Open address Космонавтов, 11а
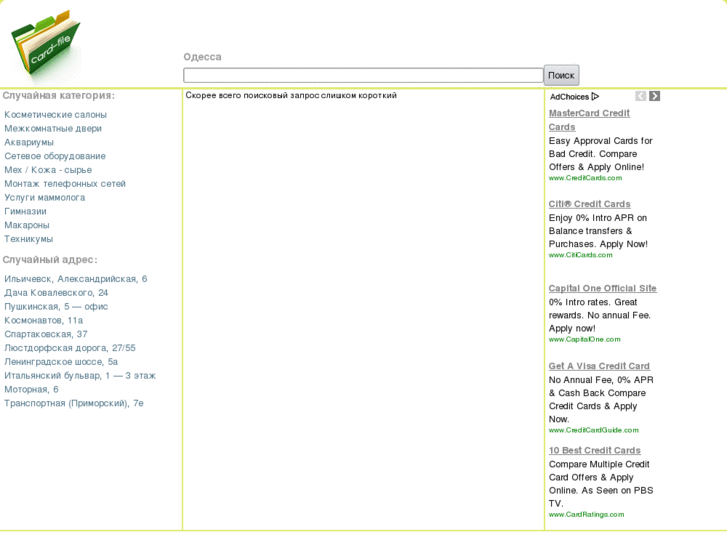Image resolution: width=727 pixels, height=545 pixels. (44, 321)
